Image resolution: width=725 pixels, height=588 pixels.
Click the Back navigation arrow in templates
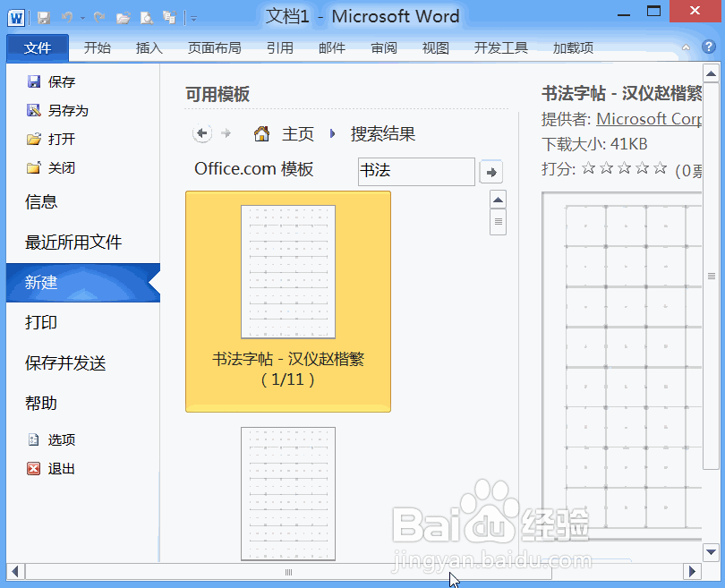tap(202, 133)
